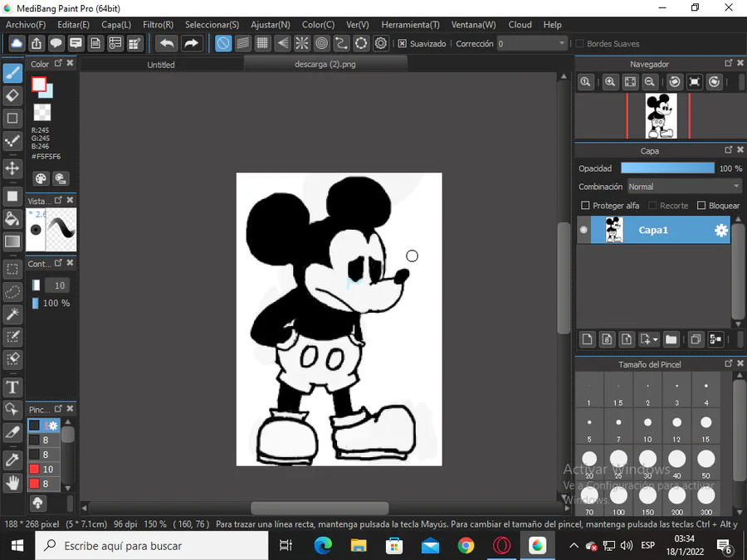Click the Undo arrow in toolbar
747x560 pixels.
coord(167,44)
